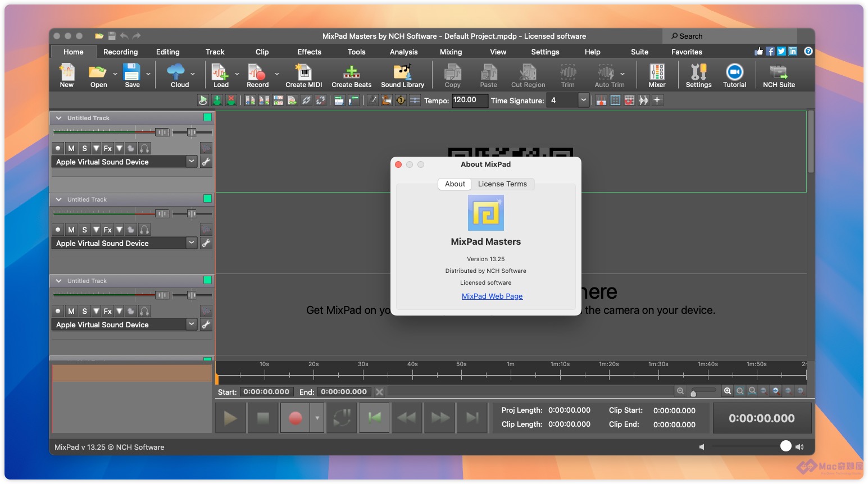
Task: Expand the Record toolbar dropdown arrow
Action: [276, 74]
